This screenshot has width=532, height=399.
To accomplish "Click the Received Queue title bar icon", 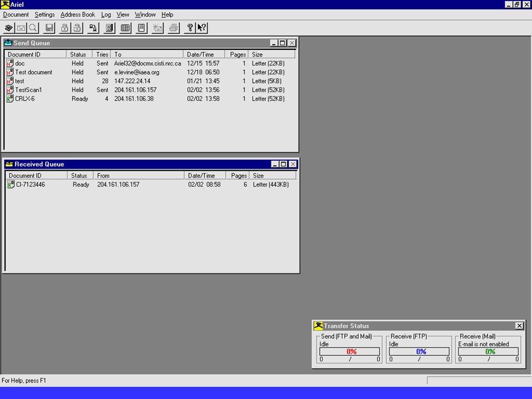I will (9, 164).
